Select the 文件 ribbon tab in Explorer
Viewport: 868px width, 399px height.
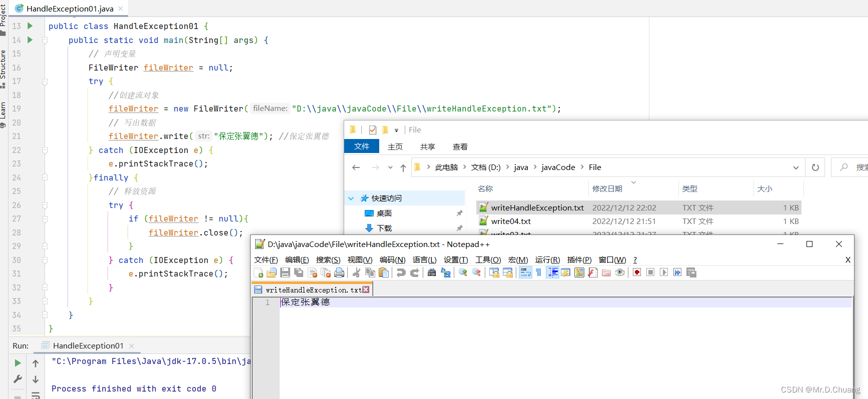coord(362,146)
